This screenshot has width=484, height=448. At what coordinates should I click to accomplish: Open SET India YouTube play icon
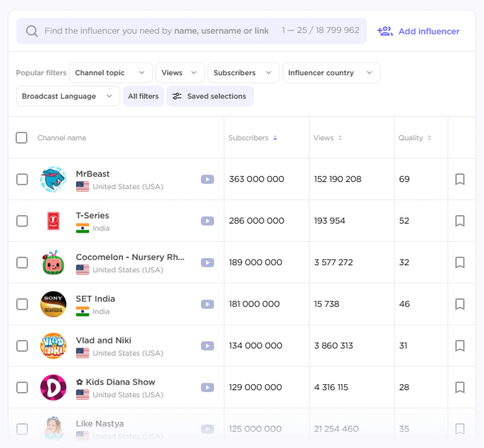207,304
